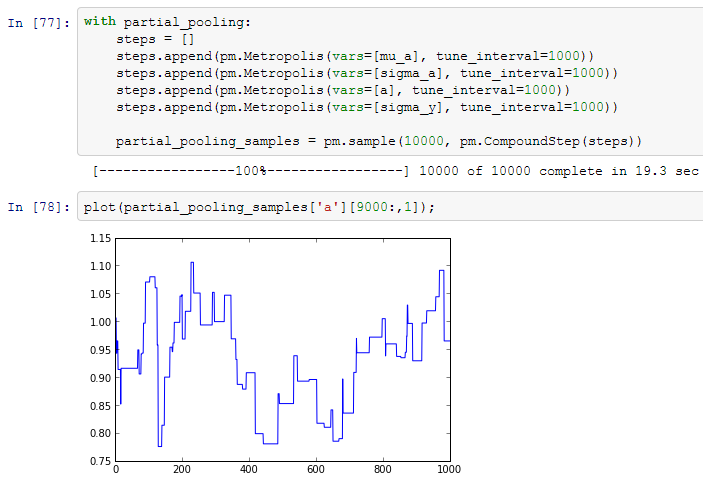
Task: Click '10000 of 10000 complete in 19.3 sec'
Action: coord(559,171)
